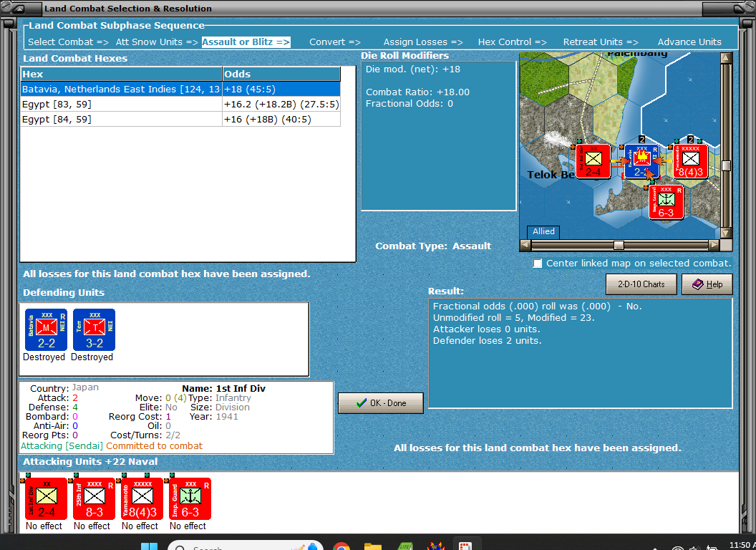This screenshot has height=550, width=756.
Task: Click the Advance Units subphase step
Action: point(689,42)
